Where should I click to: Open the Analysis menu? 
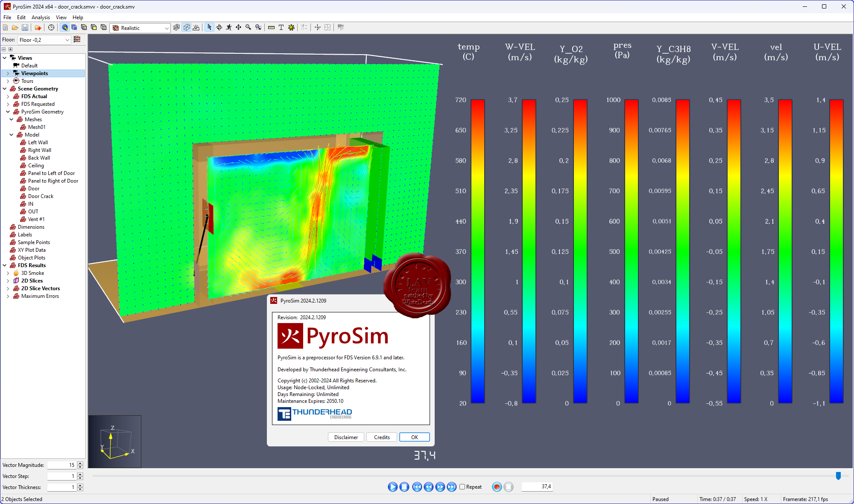[41, 17]
